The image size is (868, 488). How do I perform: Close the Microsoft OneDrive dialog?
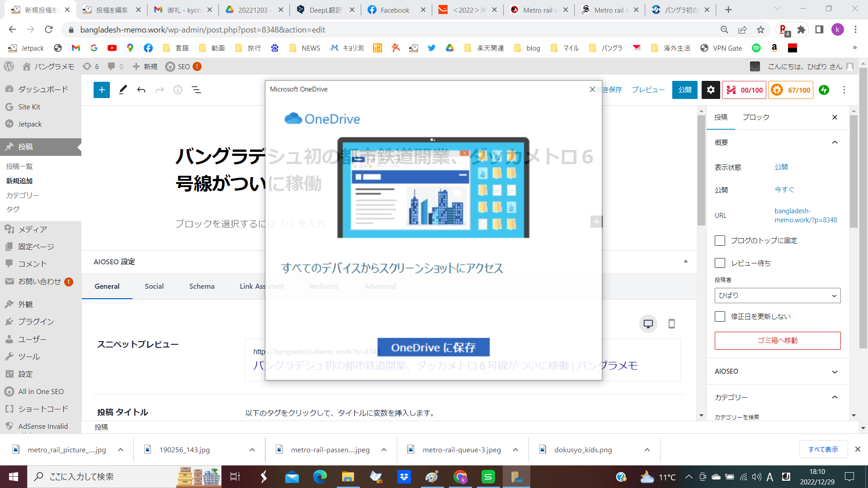592,89
